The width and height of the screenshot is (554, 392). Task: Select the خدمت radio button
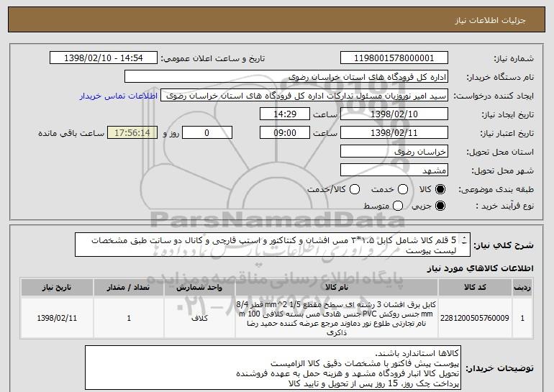coord(403,190)
